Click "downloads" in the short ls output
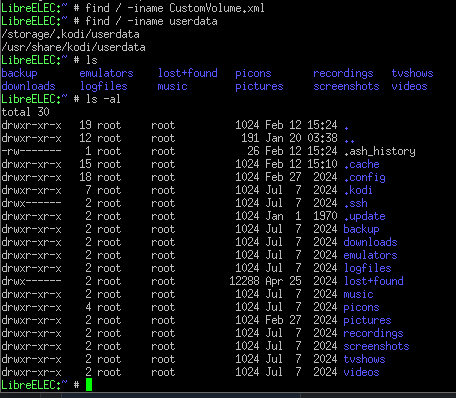Viewport: 456px width, 398px height. point(28,86)
